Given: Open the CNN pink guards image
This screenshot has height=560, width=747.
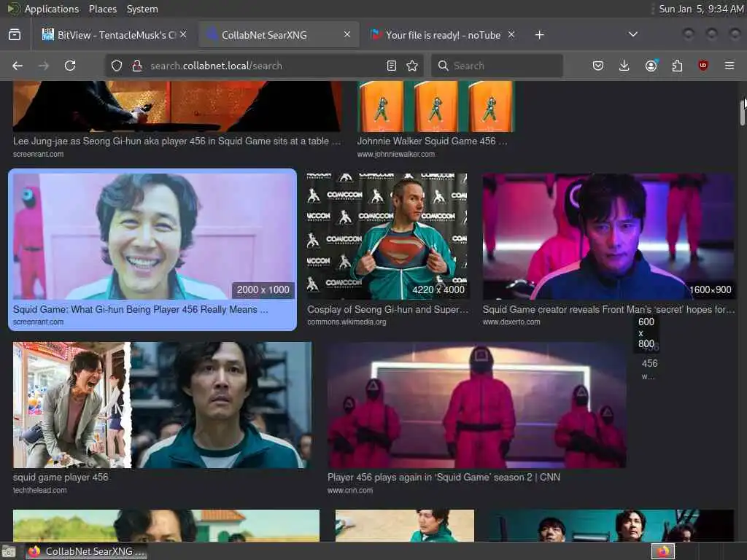Looking at the screenshot, I should pyautogui.click(x=477, y=405).
